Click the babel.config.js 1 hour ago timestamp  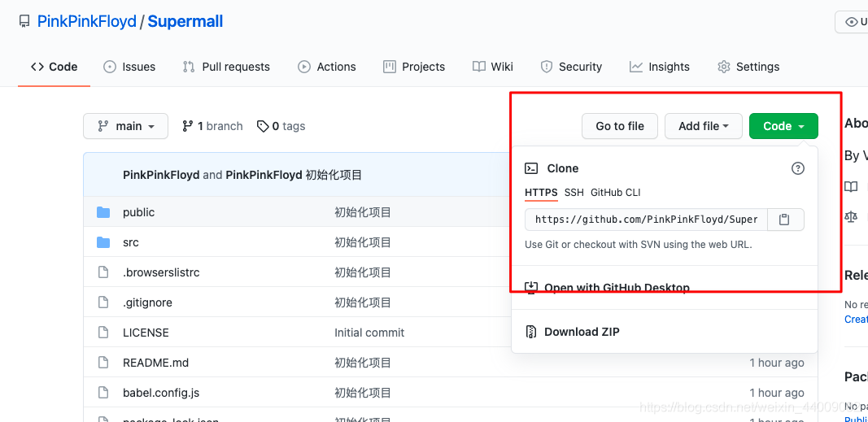pos(777,394)
